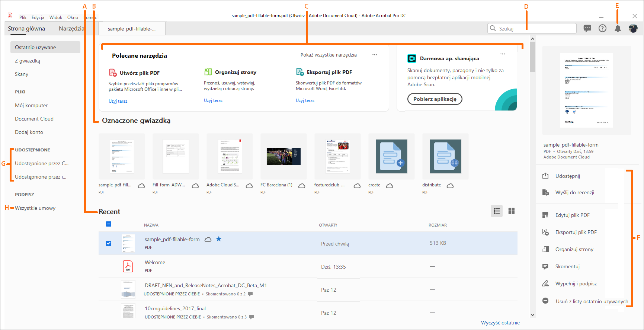Click Użyj teraz under Eksportuj plik PDF
The width and height of the screenshot is (644, 330).
click(x=305, y=100)
